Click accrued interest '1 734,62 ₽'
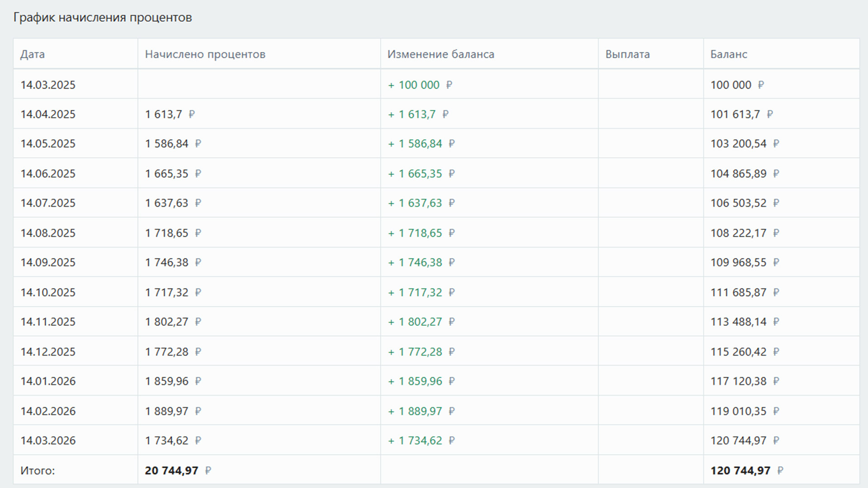 (x=173, y=441)
